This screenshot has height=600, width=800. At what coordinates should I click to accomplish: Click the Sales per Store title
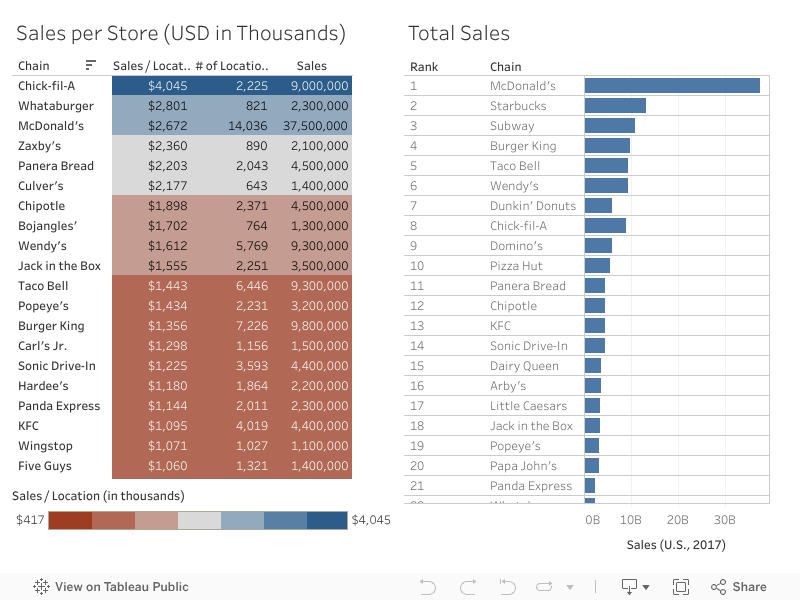click(181, 34)
